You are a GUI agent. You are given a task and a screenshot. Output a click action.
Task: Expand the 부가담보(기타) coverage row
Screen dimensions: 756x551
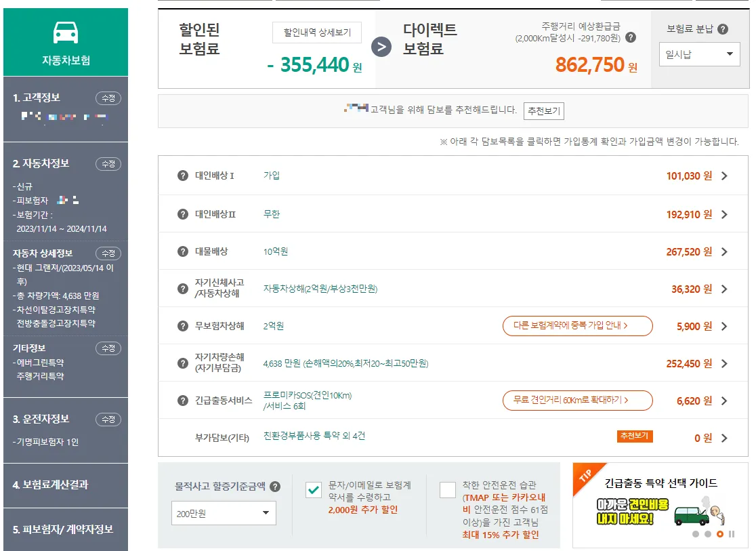coord(724,437)
